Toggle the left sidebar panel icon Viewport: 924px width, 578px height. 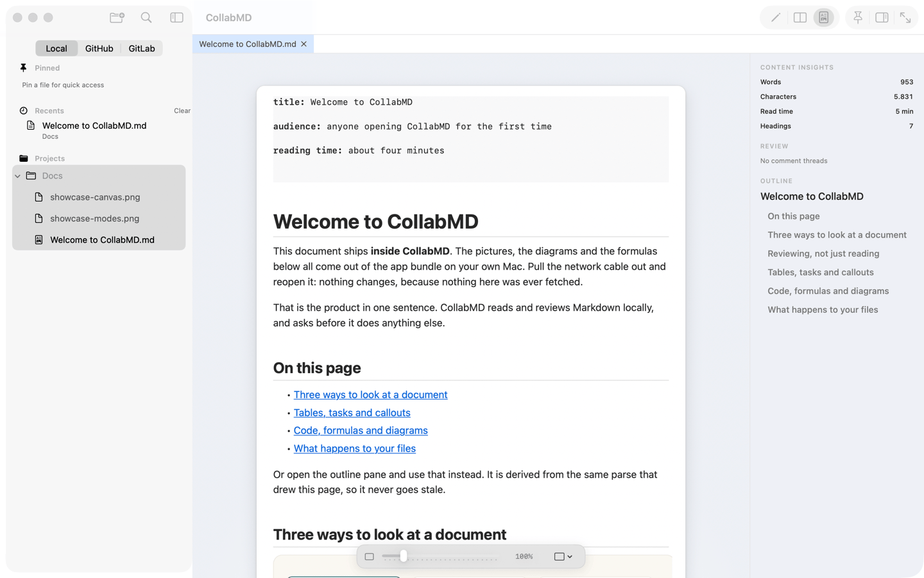(176, 18)
